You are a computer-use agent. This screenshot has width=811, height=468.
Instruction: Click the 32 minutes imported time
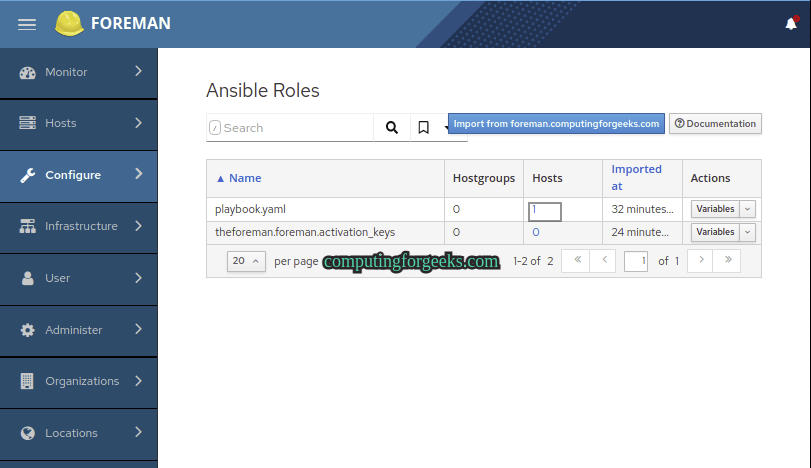[x=642, y=209]
